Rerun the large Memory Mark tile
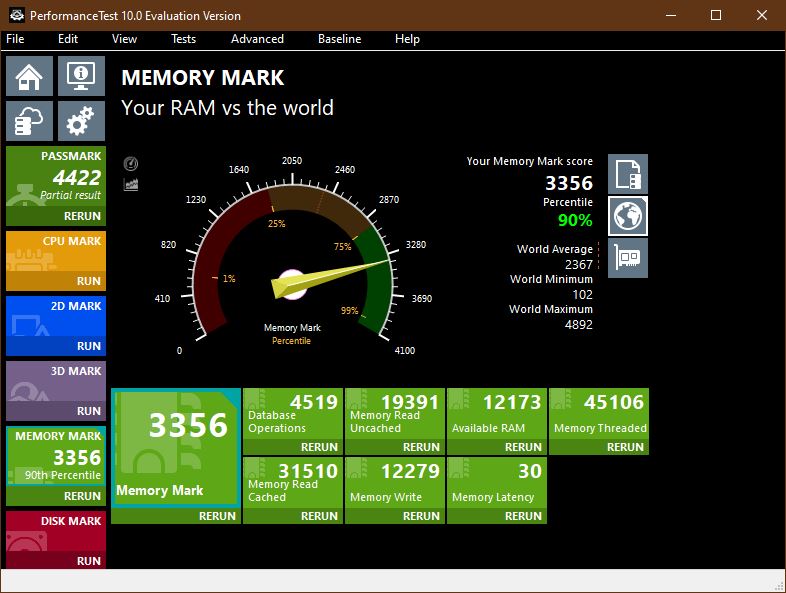This screenshot has width=786, height=593. coord(176,516)
